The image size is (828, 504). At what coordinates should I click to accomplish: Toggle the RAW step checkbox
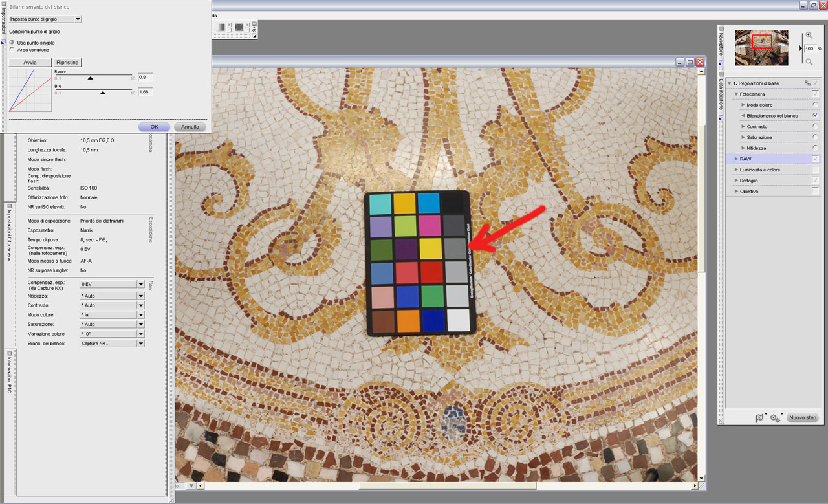815,159
